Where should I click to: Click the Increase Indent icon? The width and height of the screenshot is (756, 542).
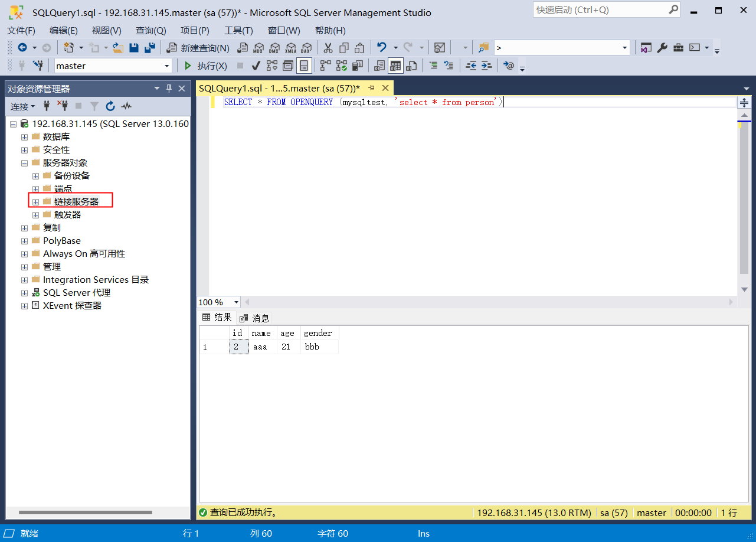tap(486, 66)
